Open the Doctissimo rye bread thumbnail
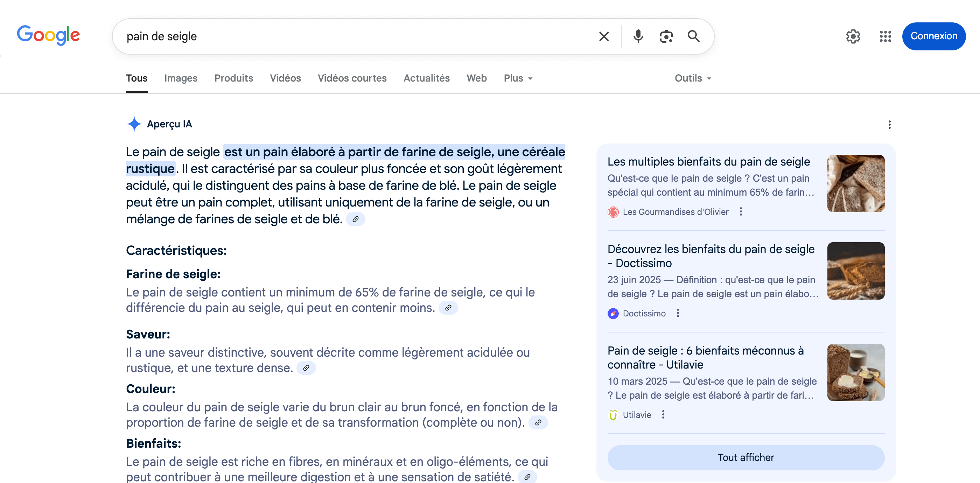 [856, 271]
